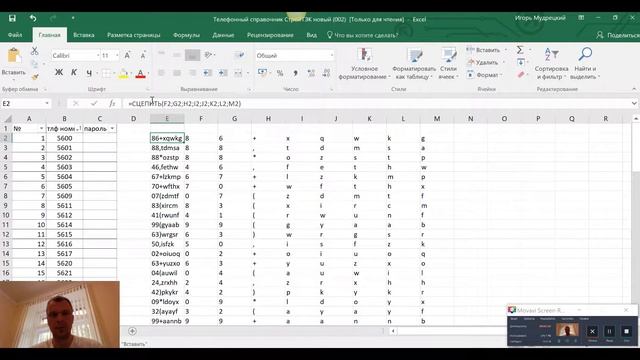Open Форматировать как таблицу gallery
This screenshot has height=360, width=640.
[x=414, y=63]
